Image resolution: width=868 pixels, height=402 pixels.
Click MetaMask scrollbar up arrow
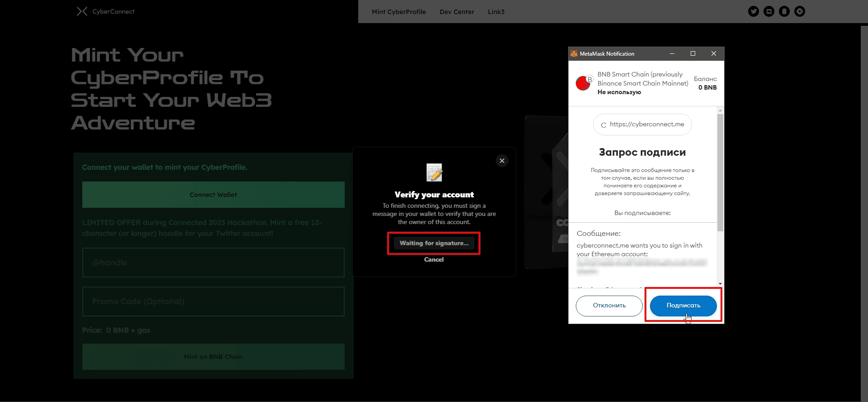[x=720, y=110]
